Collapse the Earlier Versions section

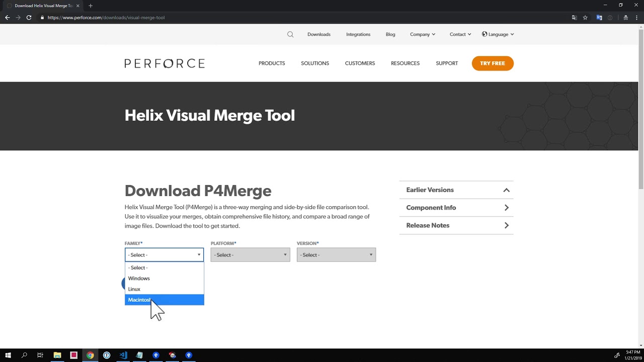pyautogui.click(x=456, y=190)
